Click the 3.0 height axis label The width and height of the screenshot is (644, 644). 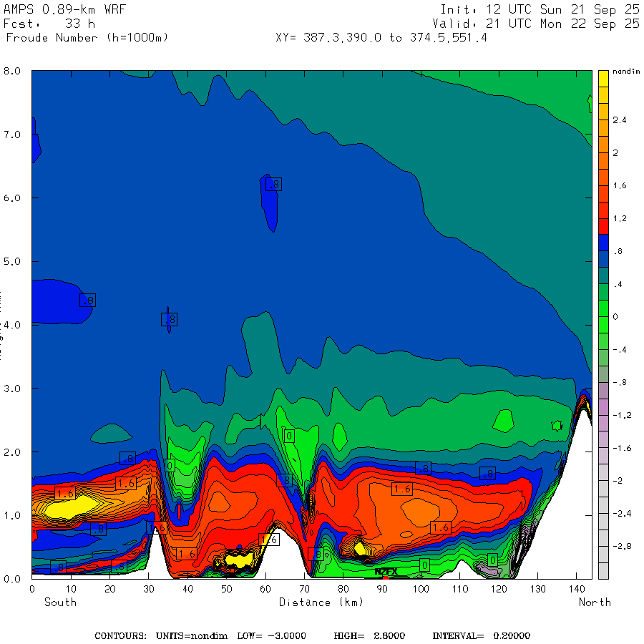point(12,389)
